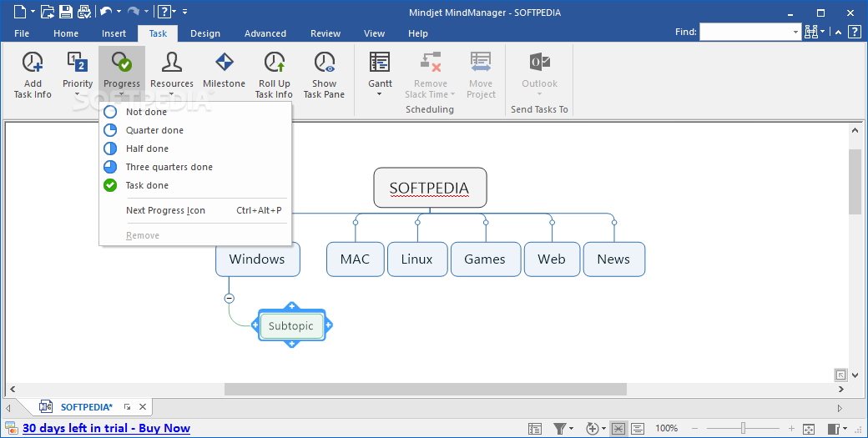Open the help dropdown arrow in title bar
The width and height of the screenshot is (868, 438).
pos(174,11)
